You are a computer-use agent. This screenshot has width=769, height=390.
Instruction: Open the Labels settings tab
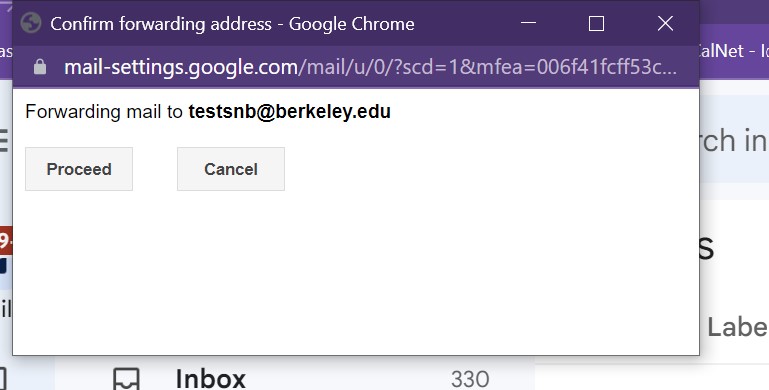tap(738, 327)
